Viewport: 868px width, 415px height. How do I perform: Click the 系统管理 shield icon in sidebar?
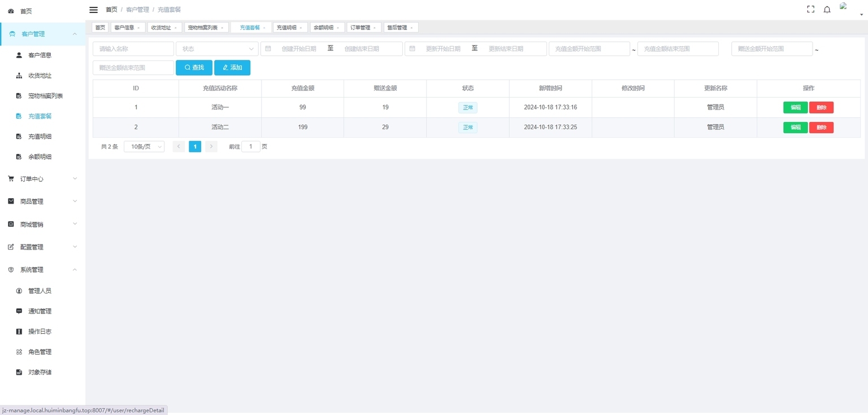click(11, 270)
